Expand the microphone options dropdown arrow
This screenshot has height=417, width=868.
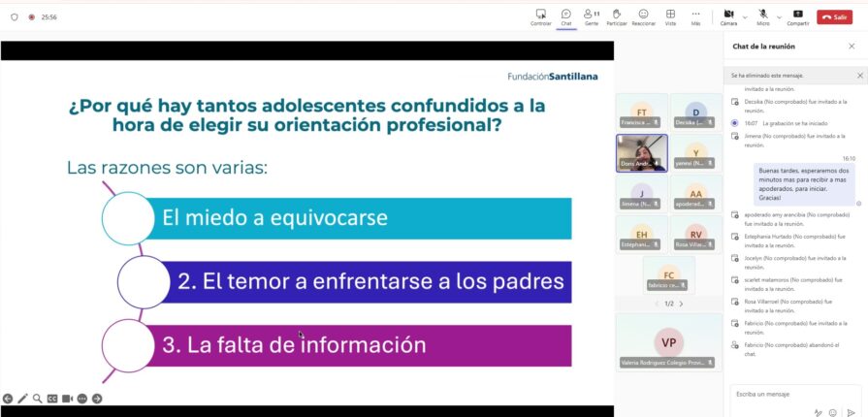779,16
